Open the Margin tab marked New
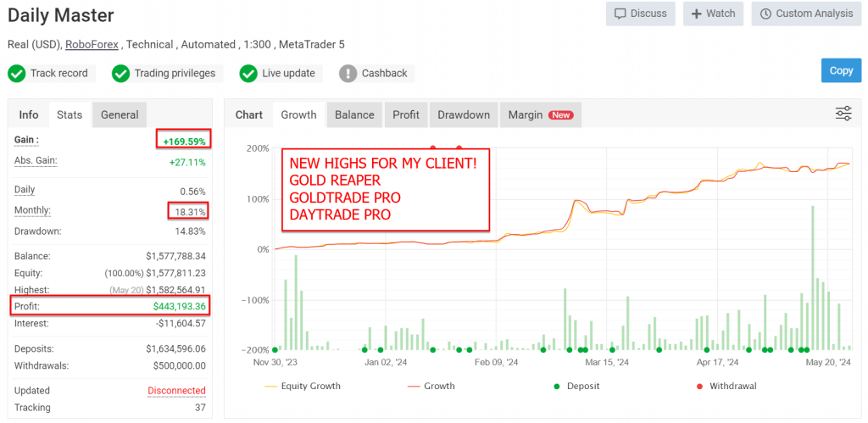868x423 pixels. [x=539, y=115]
